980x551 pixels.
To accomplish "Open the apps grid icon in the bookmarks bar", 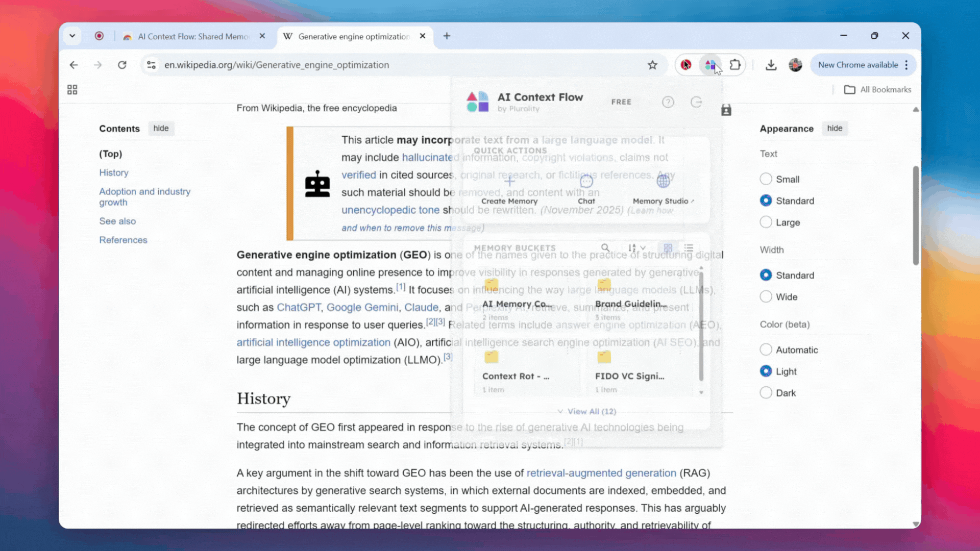I will pos(72,90).
